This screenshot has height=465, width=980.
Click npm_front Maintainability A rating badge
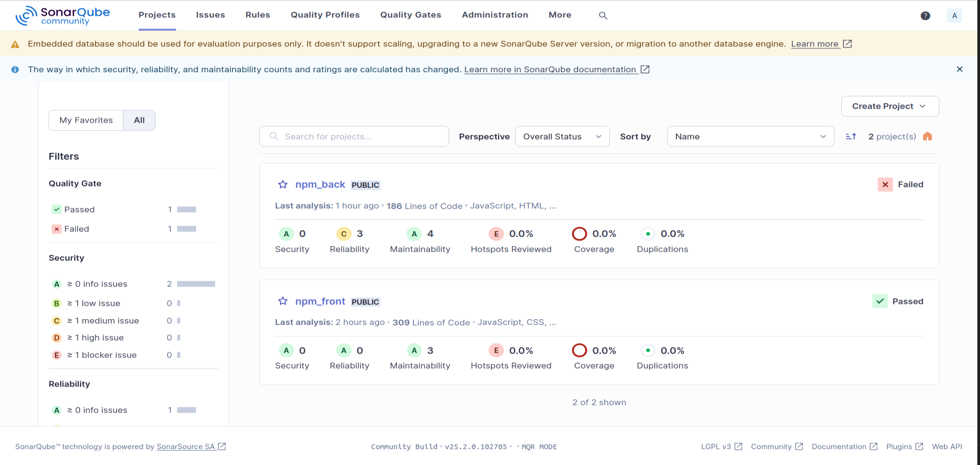[x=414, y=351]
